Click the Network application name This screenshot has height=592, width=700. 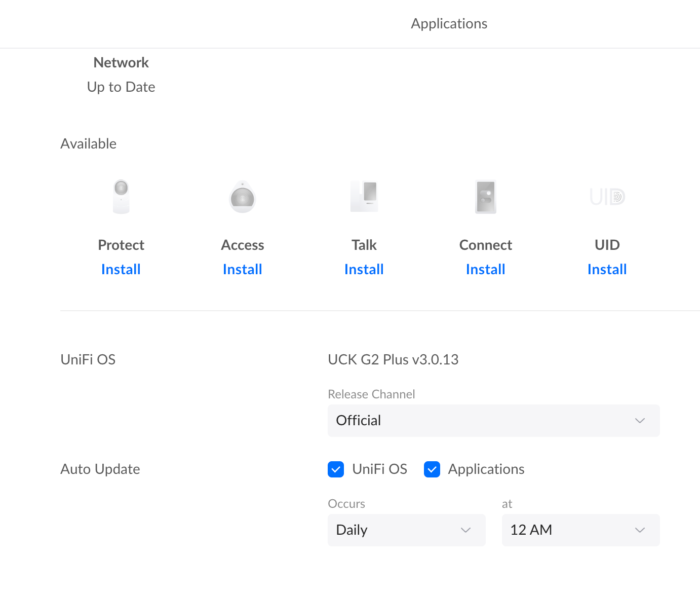click(121, 62)
